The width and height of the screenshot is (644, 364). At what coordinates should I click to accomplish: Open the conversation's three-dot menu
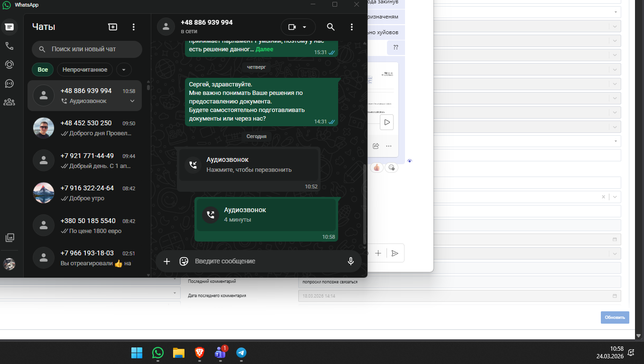point(351,27)
